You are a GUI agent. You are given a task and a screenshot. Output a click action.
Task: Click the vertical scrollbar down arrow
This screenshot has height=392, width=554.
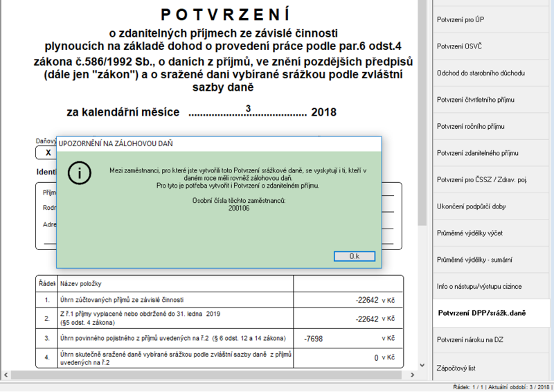point(422,365)
